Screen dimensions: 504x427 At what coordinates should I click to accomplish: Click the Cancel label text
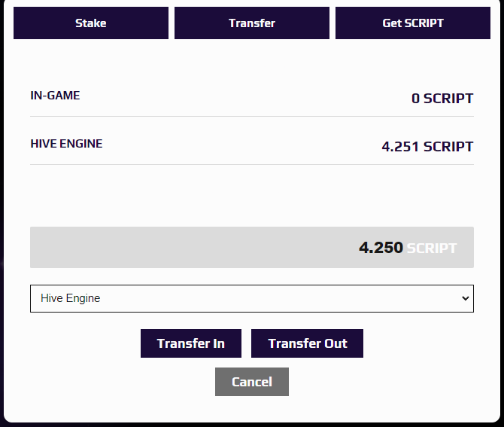tap(252, 382)
